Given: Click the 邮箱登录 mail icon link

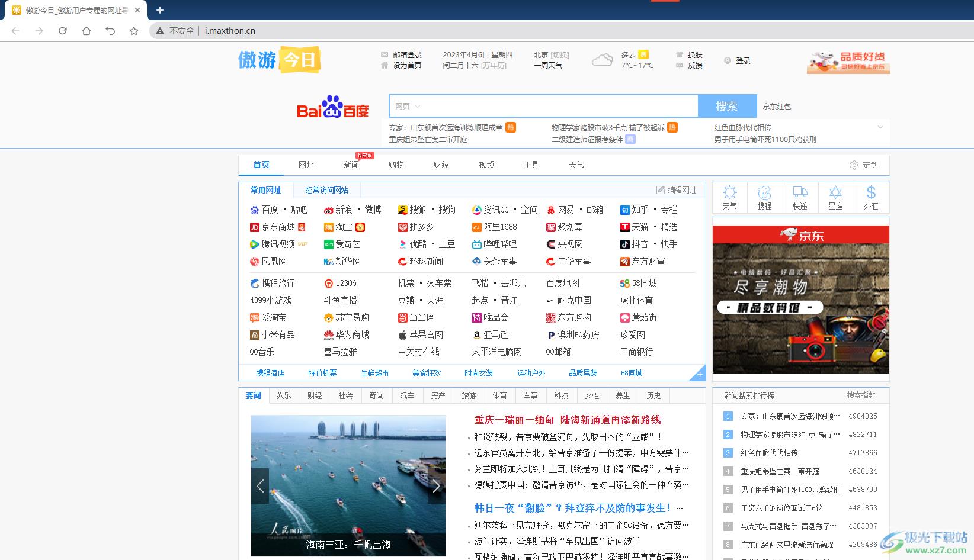Looking at the screenshot, I should [x=402, y=54].
